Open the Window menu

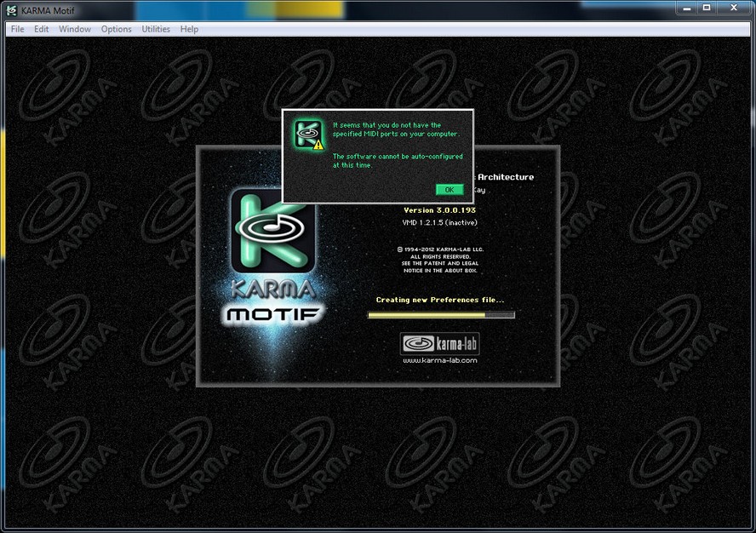(x=75, y=29)
